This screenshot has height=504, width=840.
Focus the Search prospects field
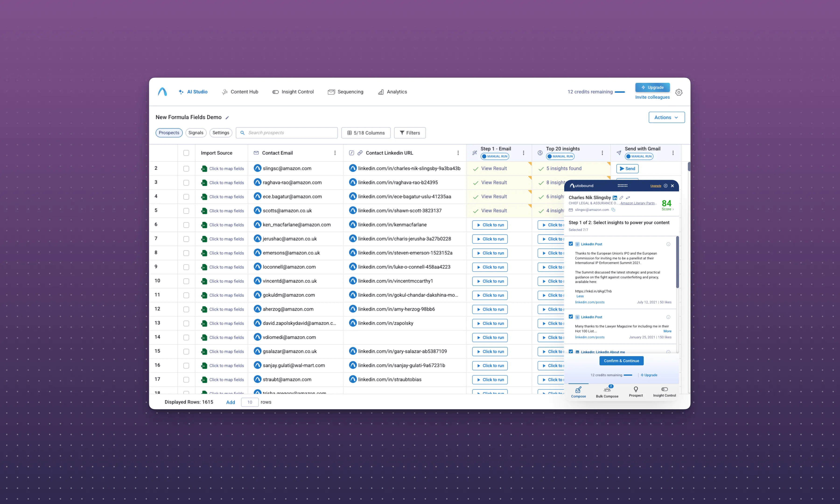point(287,133)
